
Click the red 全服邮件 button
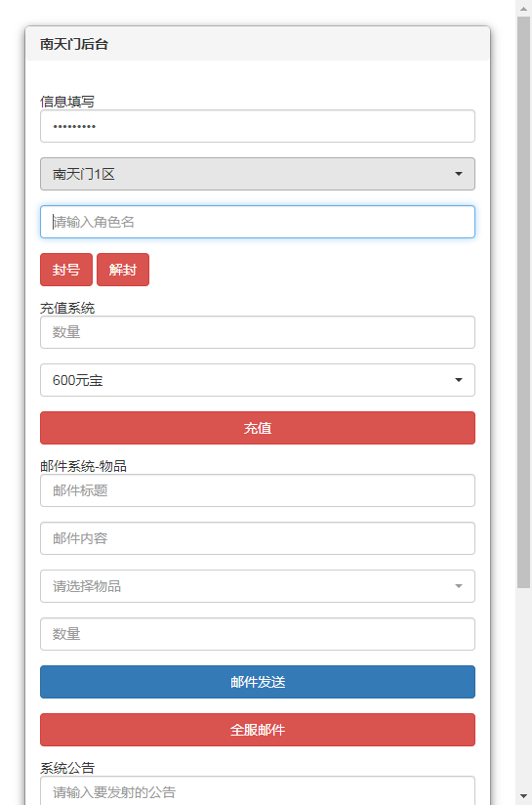[x=258, y=730]
